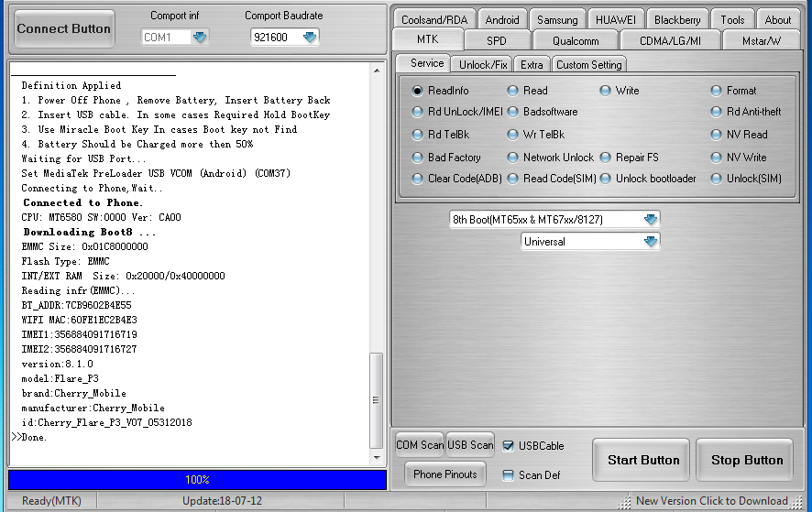This screenshot has width=812, height=512.
Task: Expand the Universal model dropdown
Action: coord(651,242)
